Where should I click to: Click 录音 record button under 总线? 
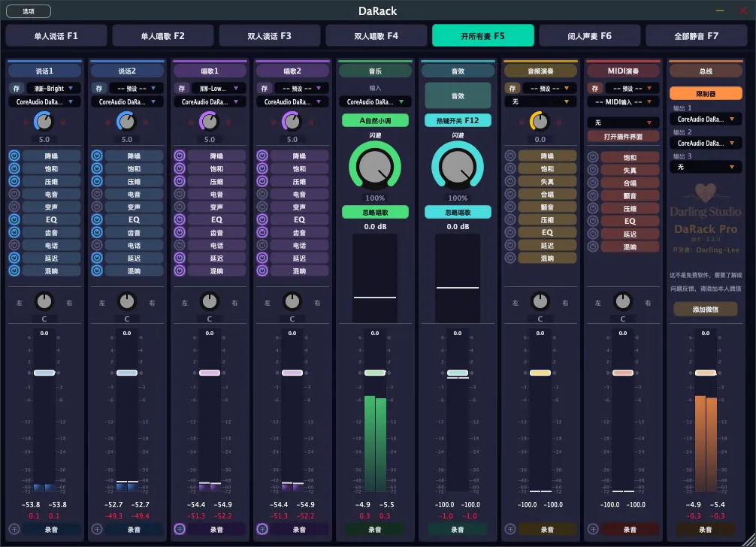point(706,529)
